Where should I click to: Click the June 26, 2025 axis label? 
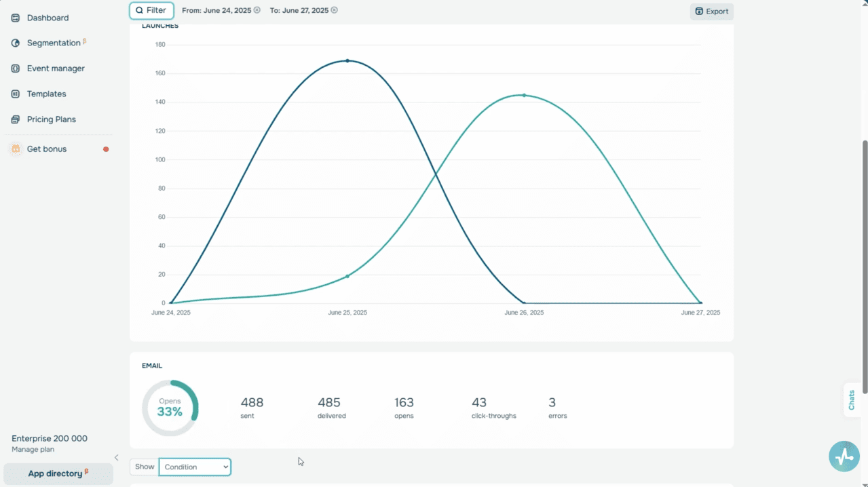pos(524,313)
